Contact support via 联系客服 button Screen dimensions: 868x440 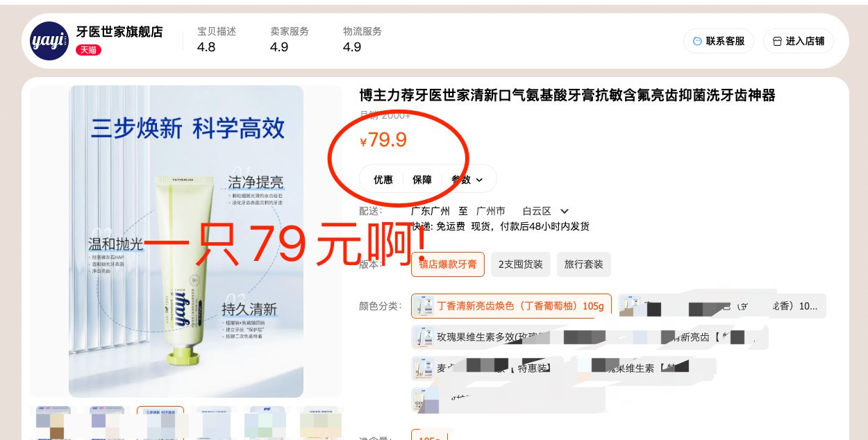tap(719, 41)
